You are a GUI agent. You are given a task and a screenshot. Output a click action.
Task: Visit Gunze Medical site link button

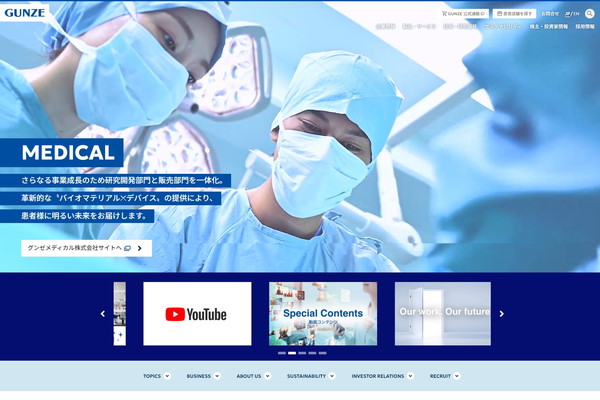[86, 248]
